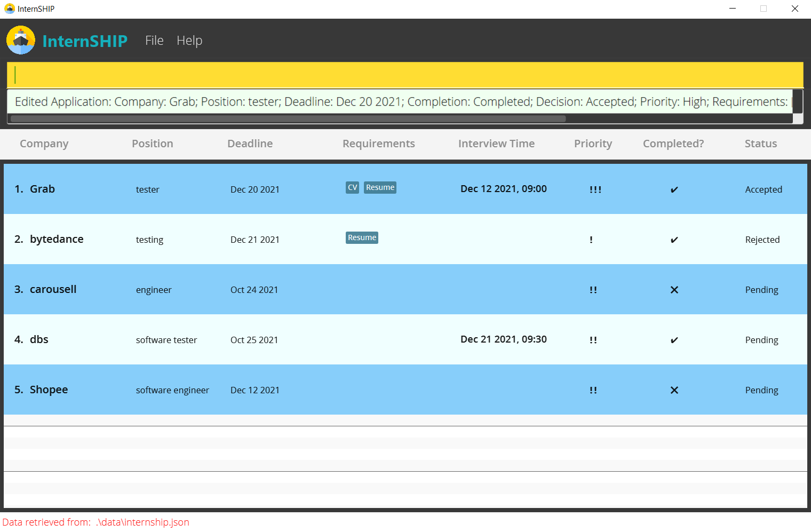Click the Pending status for Shopee
The width and height of the screenshot is (811, 532).
pos(762,390)
